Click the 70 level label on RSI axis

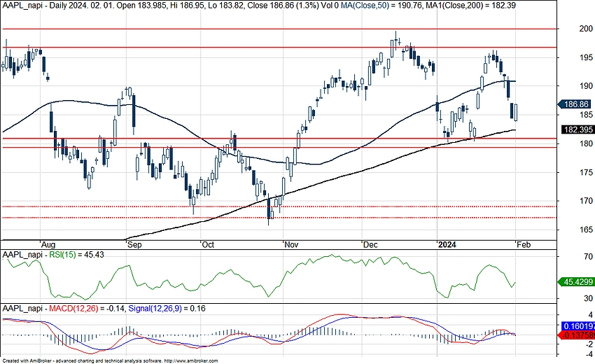[x=589, y=257]
